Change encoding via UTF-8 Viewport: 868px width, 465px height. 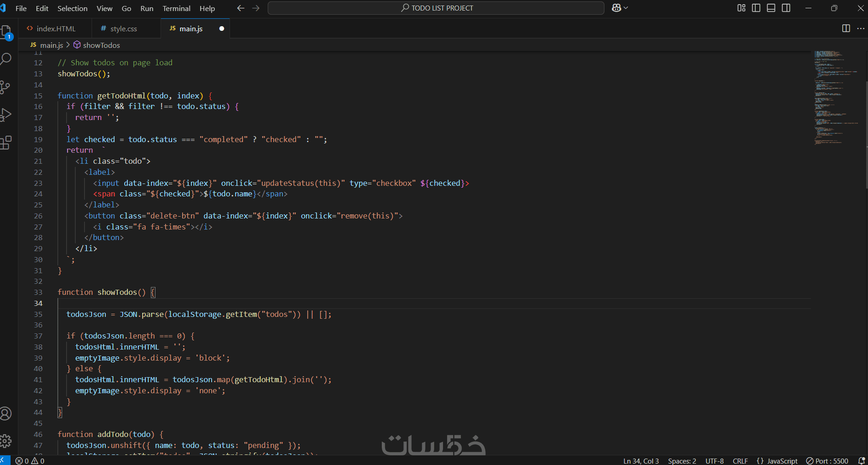[714, 461]
